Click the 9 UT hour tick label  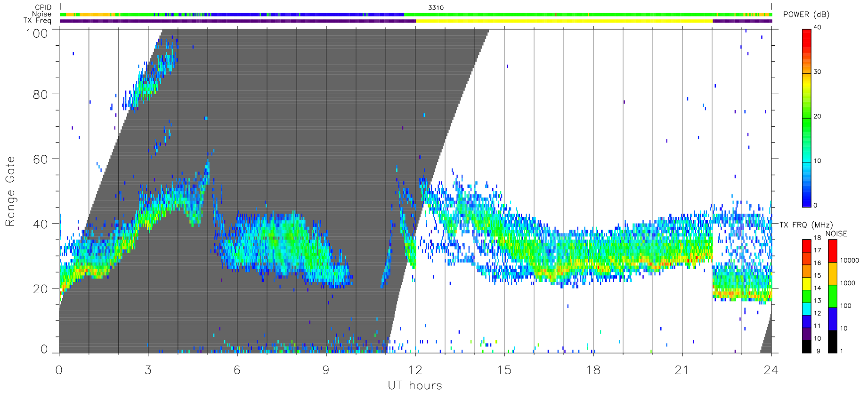tap(326, 370)
